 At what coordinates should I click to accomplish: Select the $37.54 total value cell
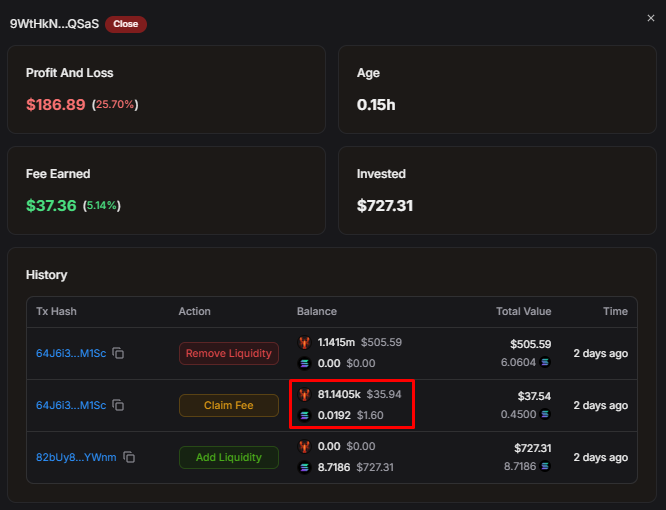click(x=534, y=396)
